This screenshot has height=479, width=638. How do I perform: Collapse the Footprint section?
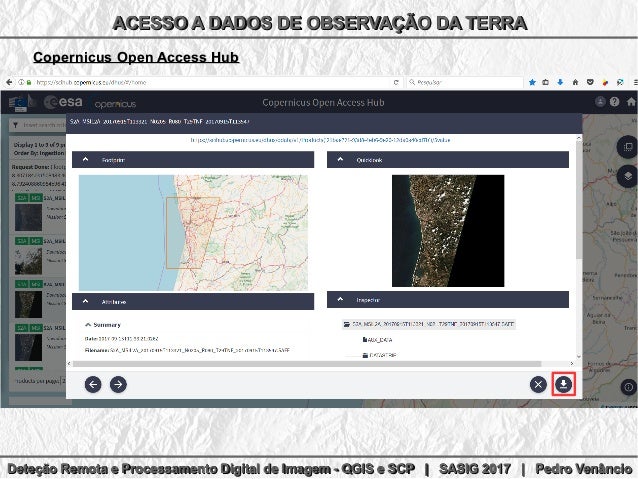(x=85, y=160)
